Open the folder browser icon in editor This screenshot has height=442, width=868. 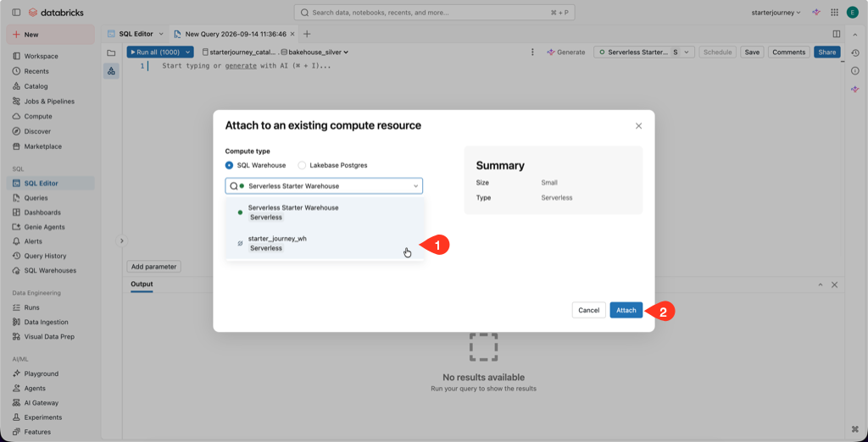111,53
